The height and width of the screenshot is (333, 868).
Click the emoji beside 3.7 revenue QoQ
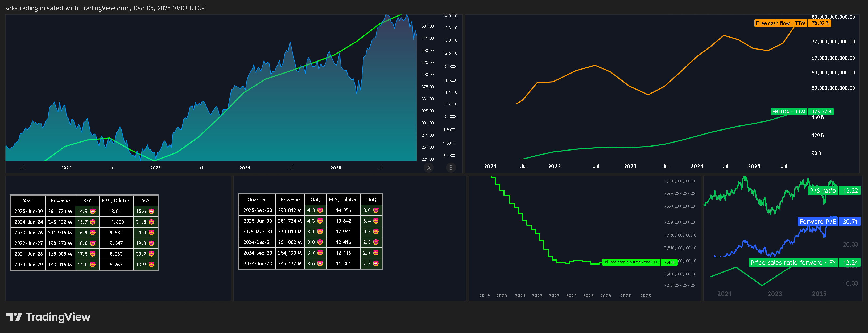pyautogui.click(x=320, y=253)
